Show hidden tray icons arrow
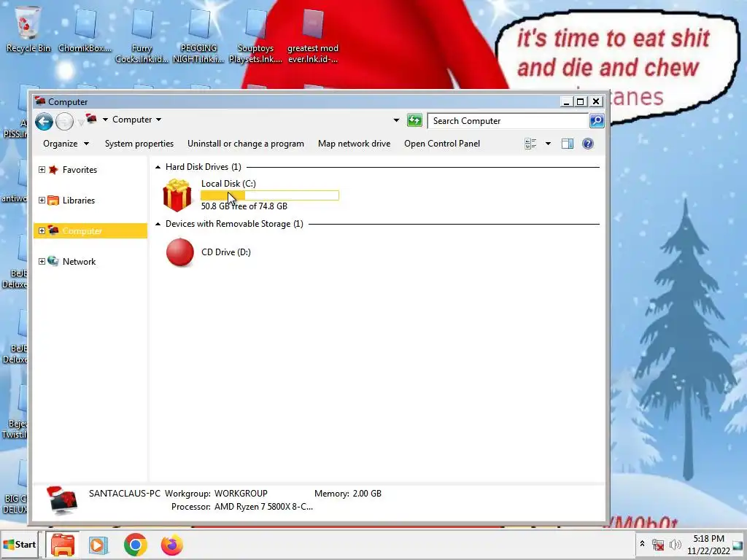This screenshot has width=747, height=560. 642,543
